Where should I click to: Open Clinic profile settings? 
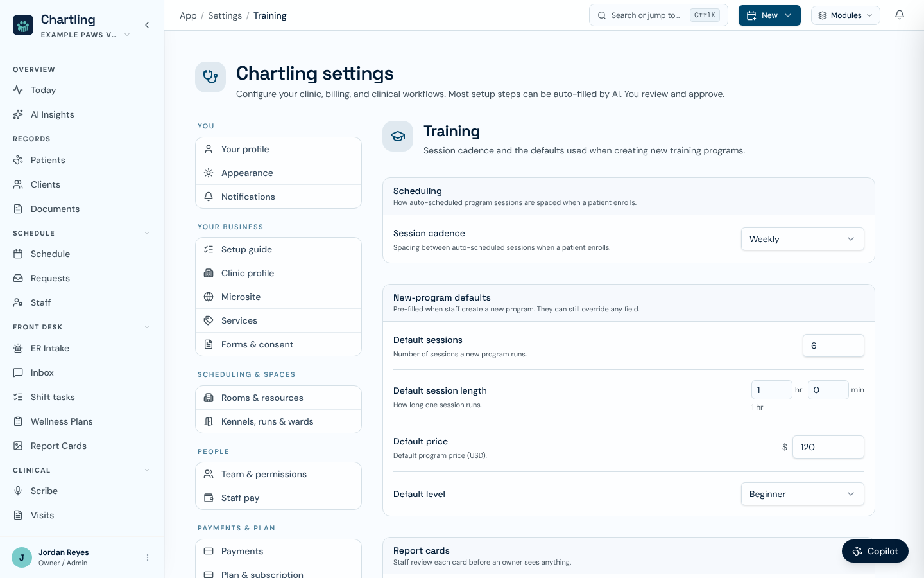click(278, 273)
